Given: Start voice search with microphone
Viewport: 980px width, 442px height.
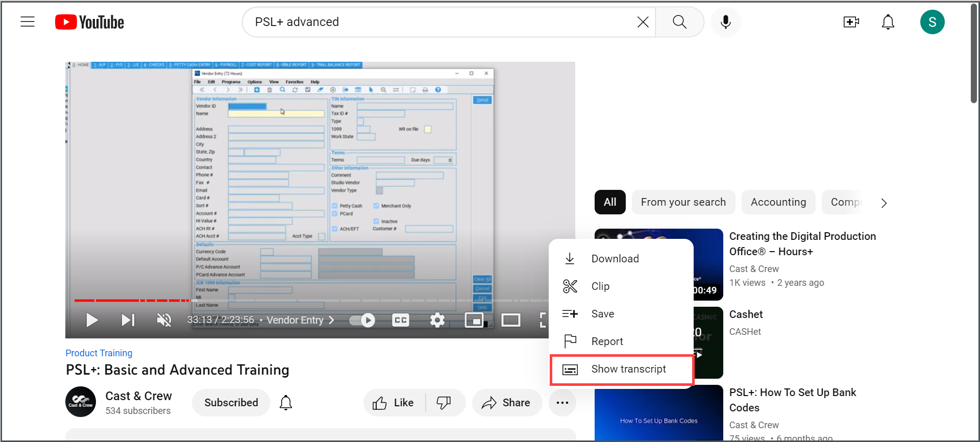Looking at the screenshot, I should point(725,22).
